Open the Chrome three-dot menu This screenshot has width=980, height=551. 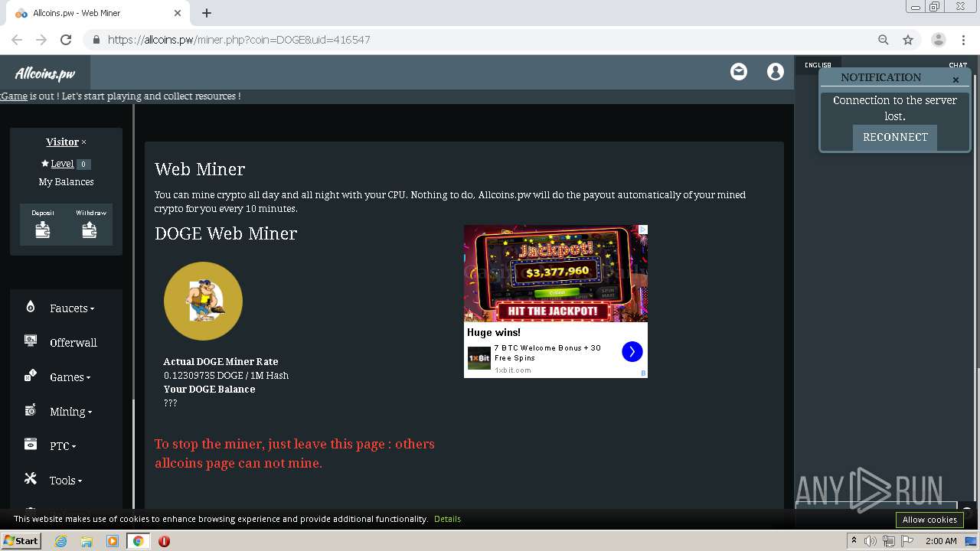tap(963, 40)
